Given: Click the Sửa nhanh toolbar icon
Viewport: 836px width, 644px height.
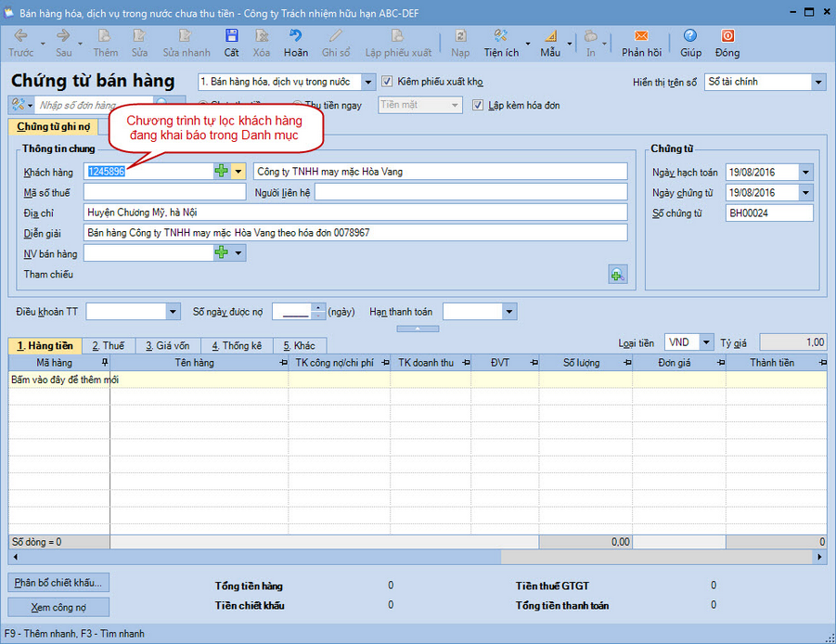Looking at the screenshot, I should click(186, 35).
